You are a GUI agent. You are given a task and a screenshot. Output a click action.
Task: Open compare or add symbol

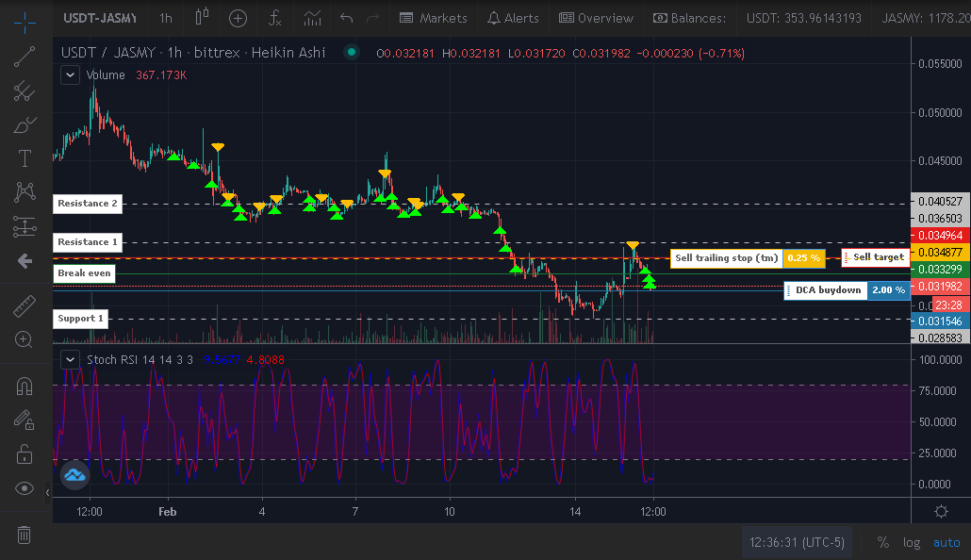click(238, 18)
